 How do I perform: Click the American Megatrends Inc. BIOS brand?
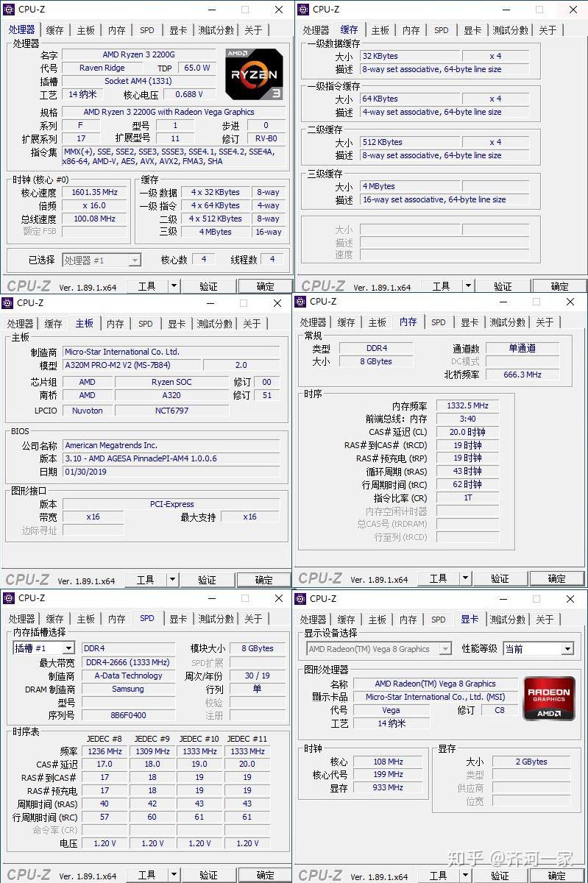point(171,445)
